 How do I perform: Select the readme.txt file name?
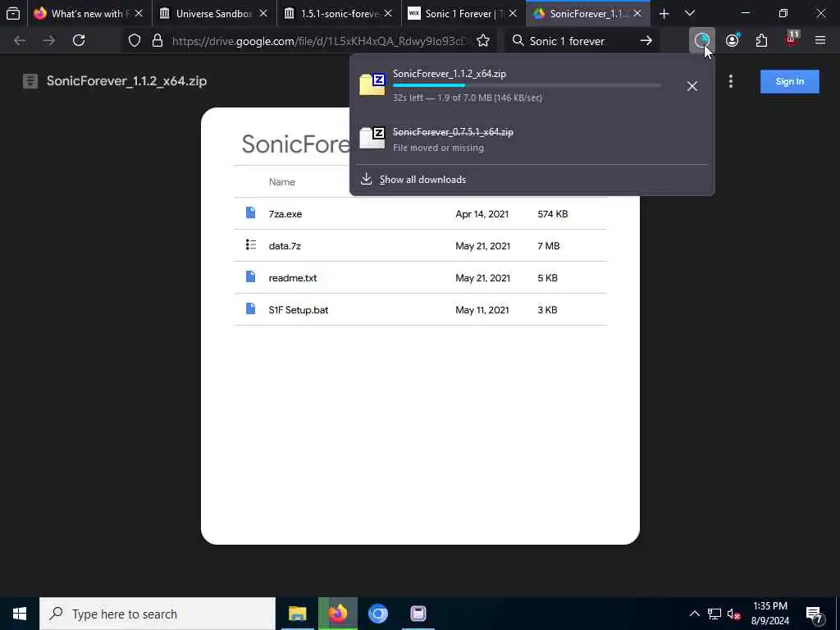coord(293,277)
